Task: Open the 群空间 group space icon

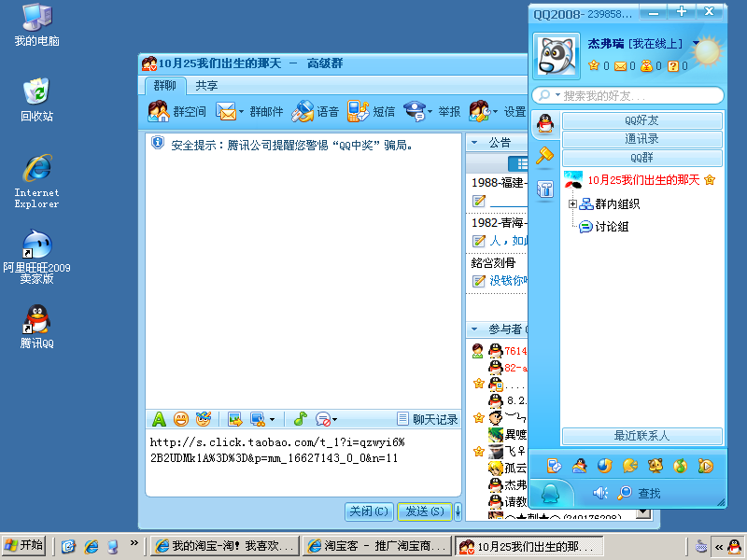Action: coord(159,111)
